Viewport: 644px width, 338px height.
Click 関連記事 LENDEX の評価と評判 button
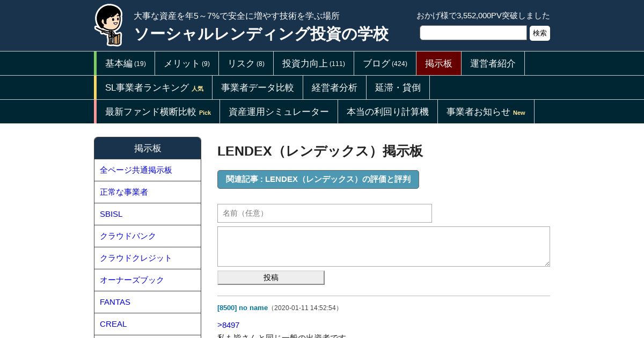(x=318, y=179)
